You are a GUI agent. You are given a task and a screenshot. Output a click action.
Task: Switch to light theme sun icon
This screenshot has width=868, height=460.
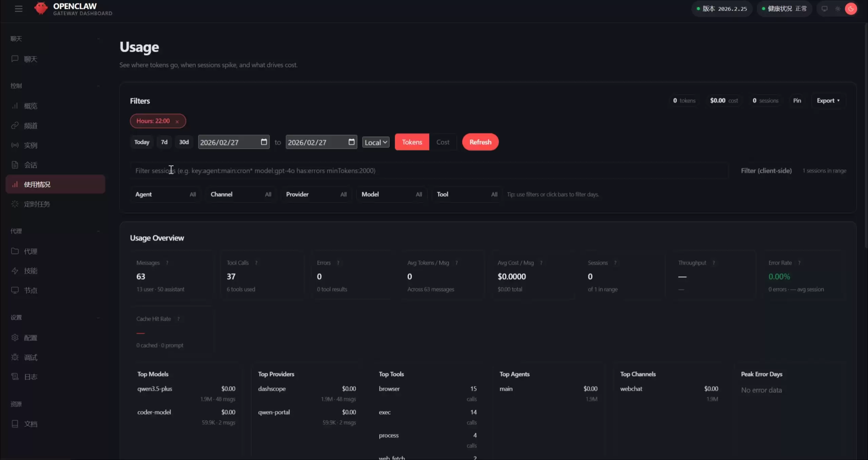click(837, 9)
